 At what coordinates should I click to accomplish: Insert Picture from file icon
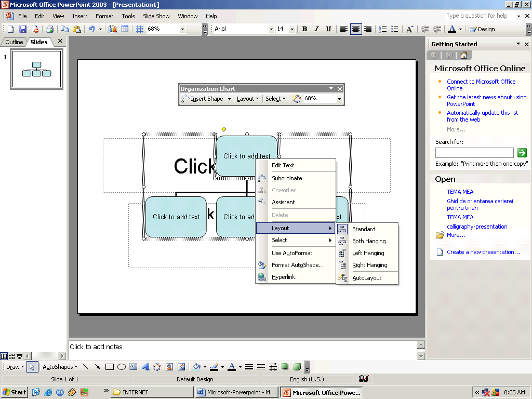[181, 367]
